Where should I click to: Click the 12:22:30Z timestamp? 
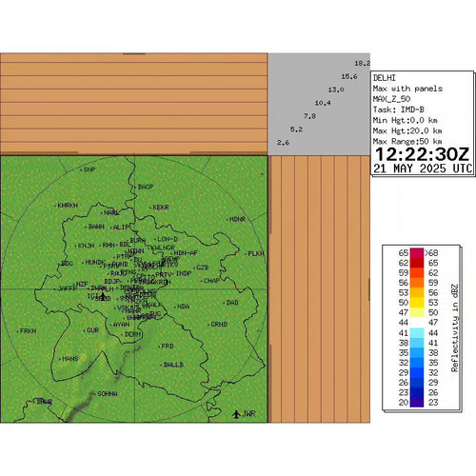coord(422,154)
